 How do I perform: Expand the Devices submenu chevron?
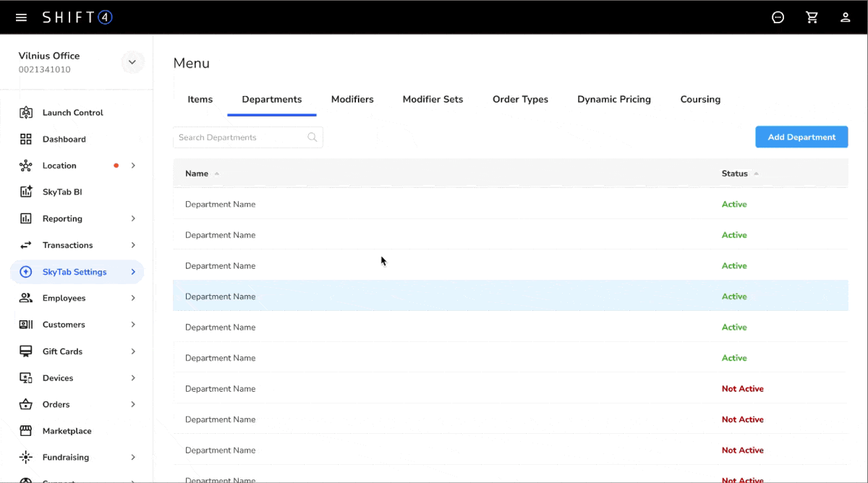[x=133, y=378]
